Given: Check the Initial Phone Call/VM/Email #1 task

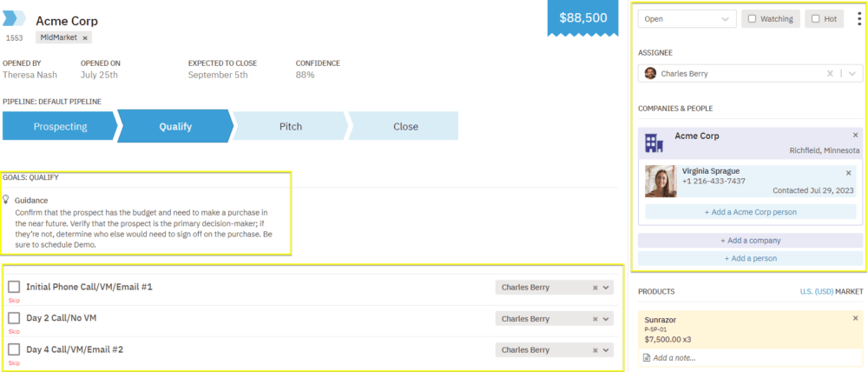Looking at the screenshot, I should point(14,287).
